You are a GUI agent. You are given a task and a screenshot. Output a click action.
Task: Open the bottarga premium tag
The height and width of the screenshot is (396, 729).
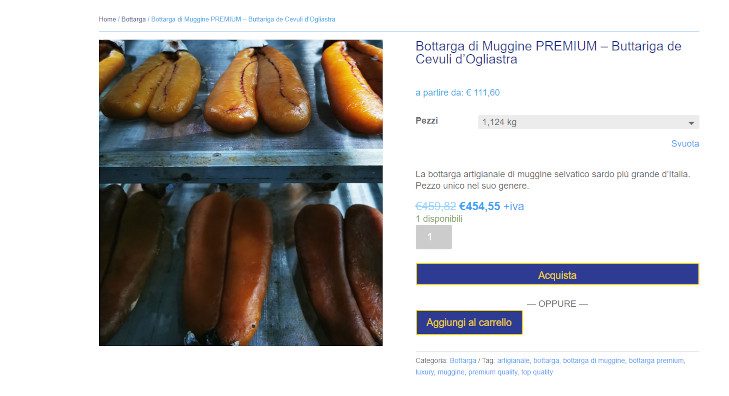pyautogui.click(x=656, y=361)
